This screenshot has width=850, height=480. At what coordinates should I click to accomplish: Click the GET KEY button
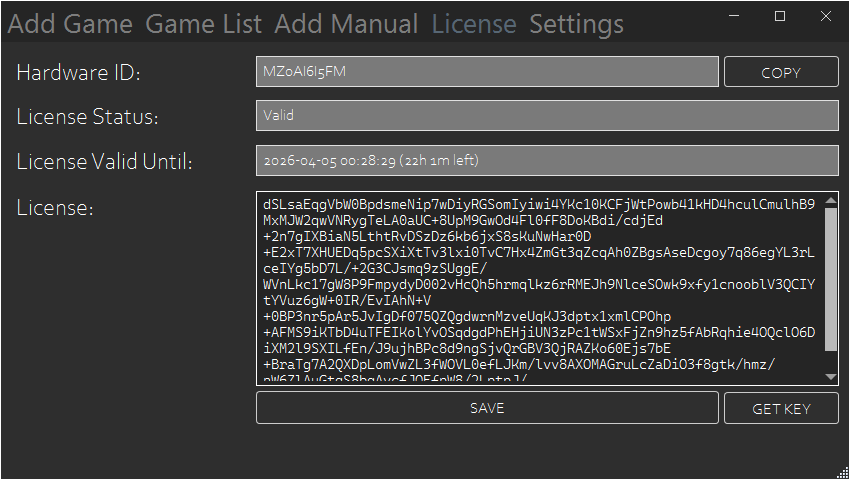tap(781, 408)
